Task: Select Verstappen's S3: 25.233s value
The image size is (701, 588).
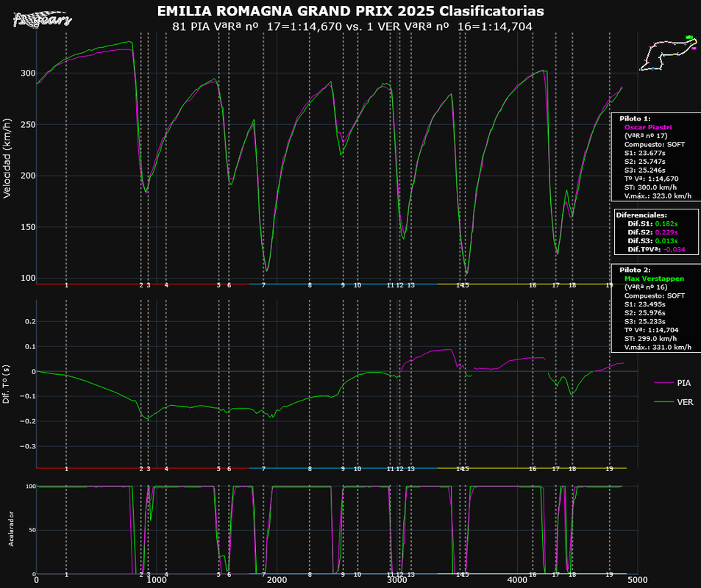Action: [x=644, y=322]
